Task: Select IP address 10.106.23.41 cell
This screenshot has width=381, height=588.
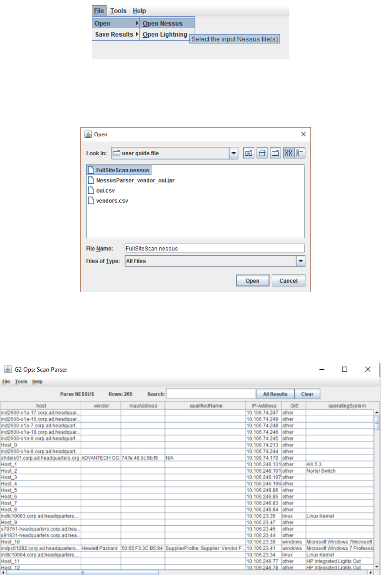Action: click(263, 549)
